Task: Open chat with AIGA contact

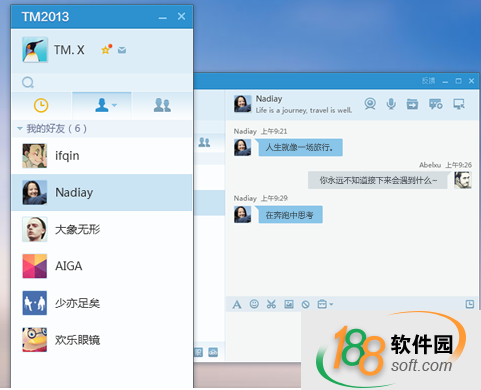Action: point(102,266)
